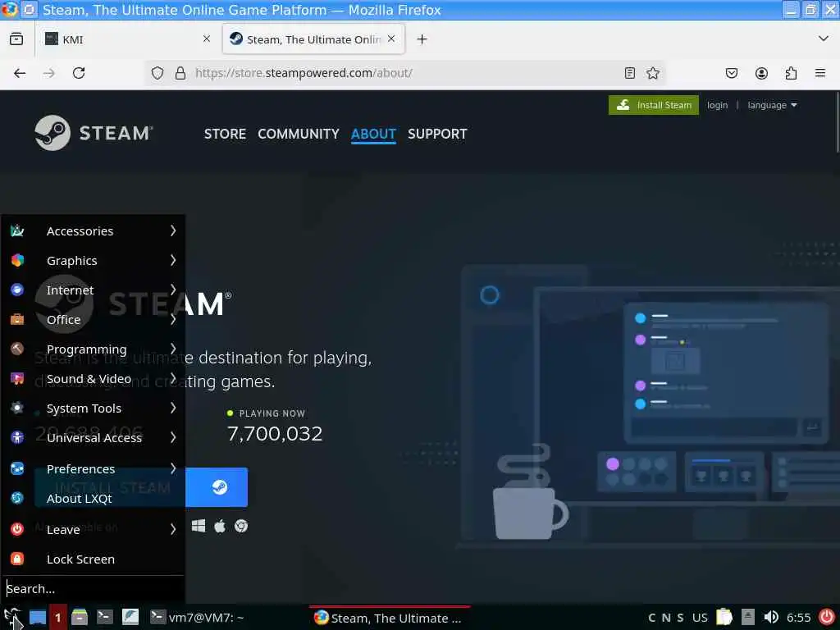
Task: Open Sound & Video menu category
Action: tap(93, 379)
